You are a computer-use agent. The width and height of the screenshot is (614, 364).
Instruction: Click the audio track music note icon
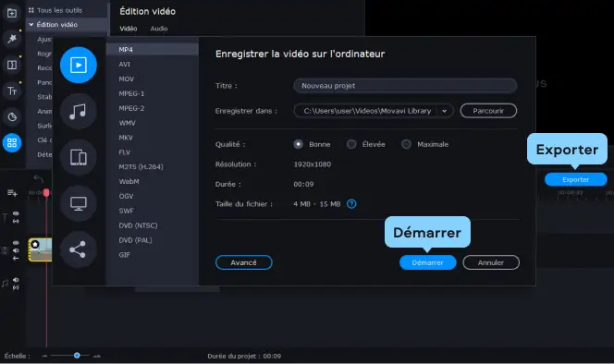6,284
